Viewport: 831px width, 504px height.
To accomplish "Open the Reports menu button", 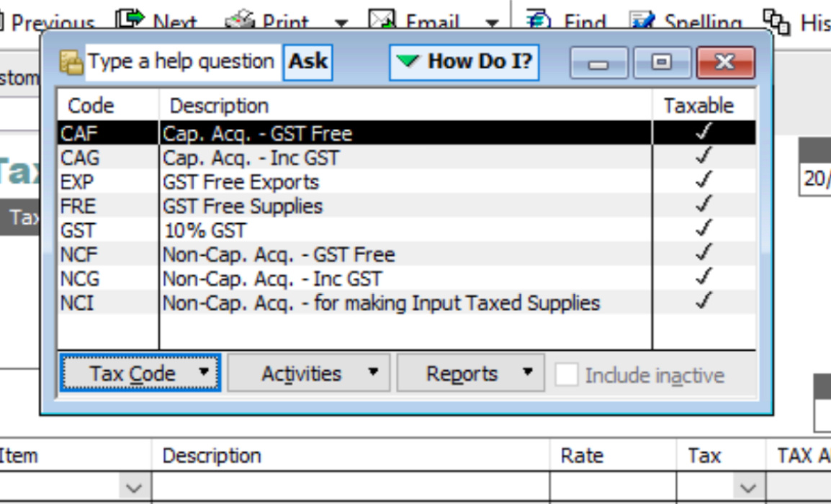I will (x=471, y=373).
